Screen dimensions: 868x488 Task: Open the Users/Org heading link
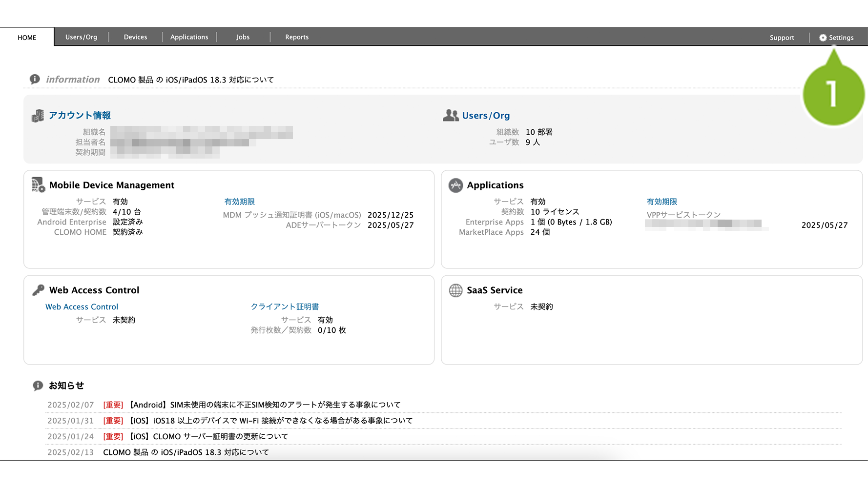pyautogui.click(x=486, y=116)
